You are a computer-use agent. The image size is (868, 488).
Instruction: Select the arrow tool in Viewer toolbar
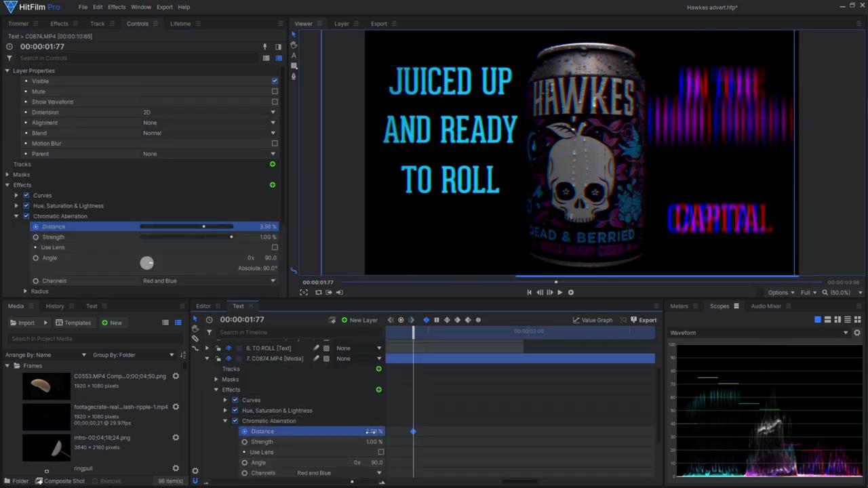coord(294,35)
